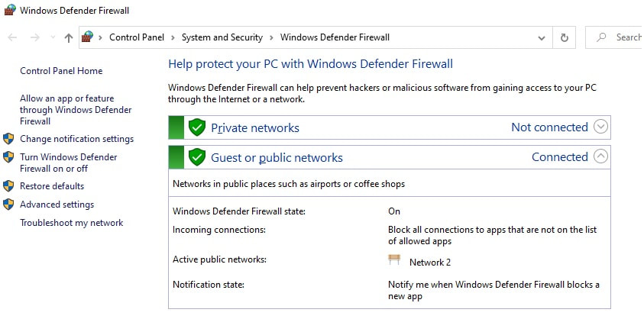Open recent locations dropdown arrow

pyautogui.click(x=53, y=37)
